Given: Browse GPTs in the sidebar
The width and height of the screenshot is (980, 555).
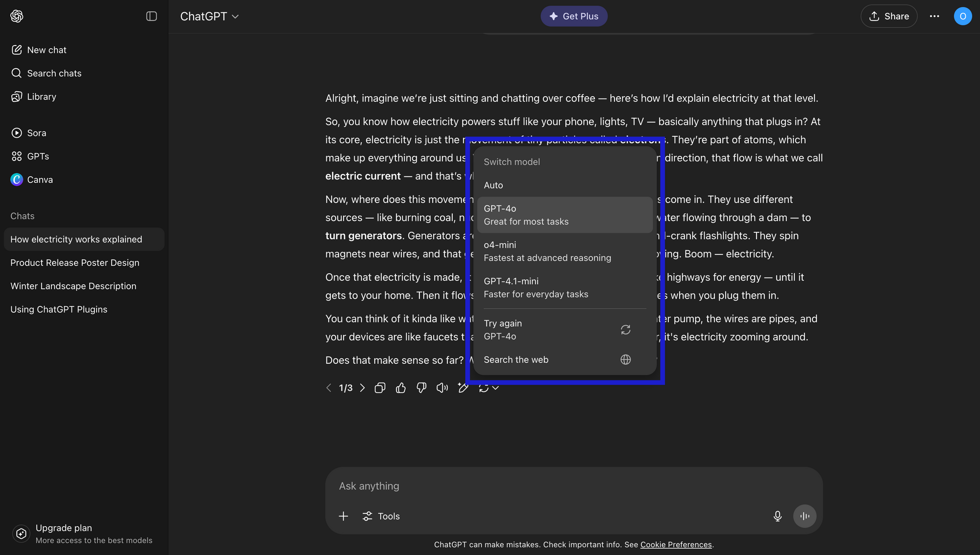Looking at the screenshot, I should (38, 156).
